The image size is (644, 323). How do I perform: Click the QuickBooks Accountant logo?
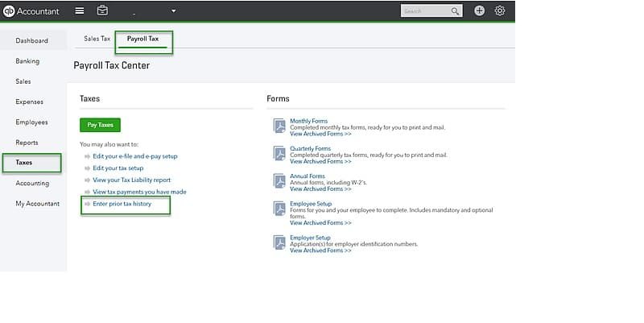tap(31, 11)
